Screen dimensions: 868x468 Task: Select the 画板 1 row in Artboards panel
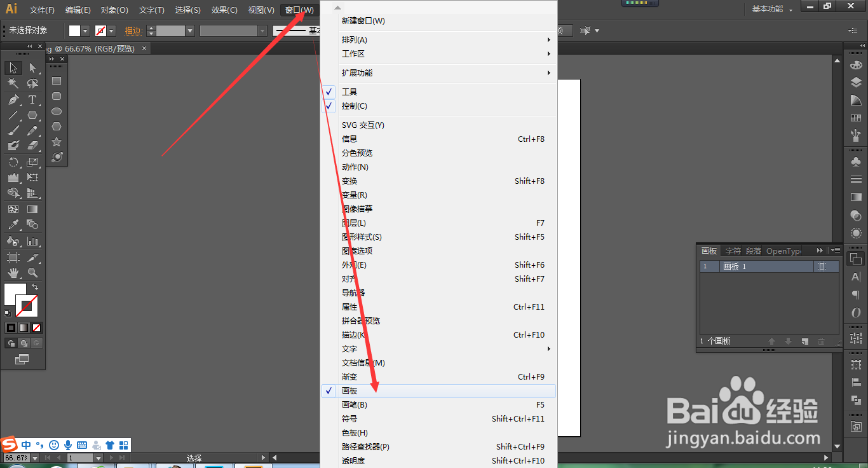(769, 266)
